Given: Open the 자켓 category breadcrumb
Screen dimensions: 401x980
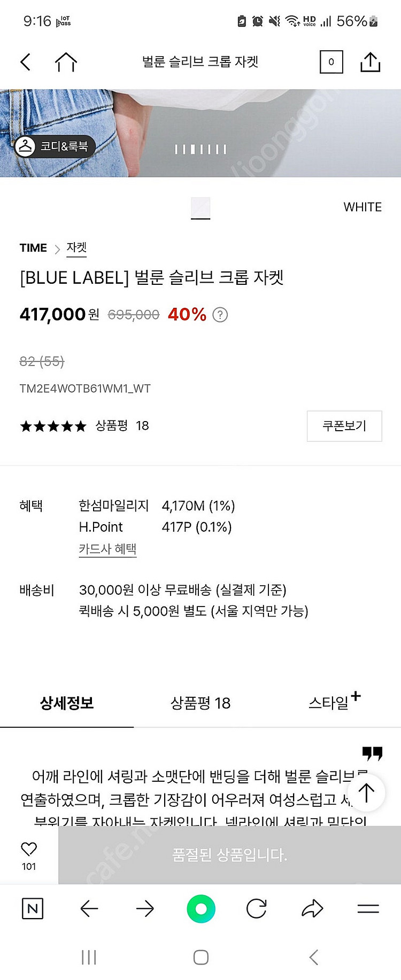Looking at the screenshot, I should pos(76,247).
